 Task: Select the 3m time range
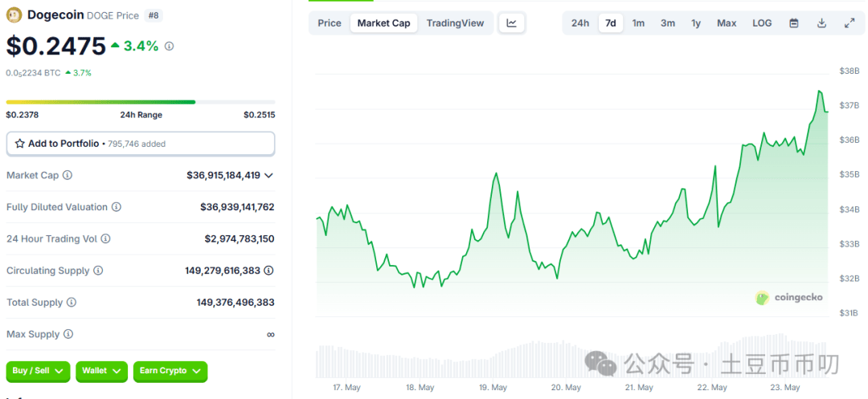click(668, 23)
